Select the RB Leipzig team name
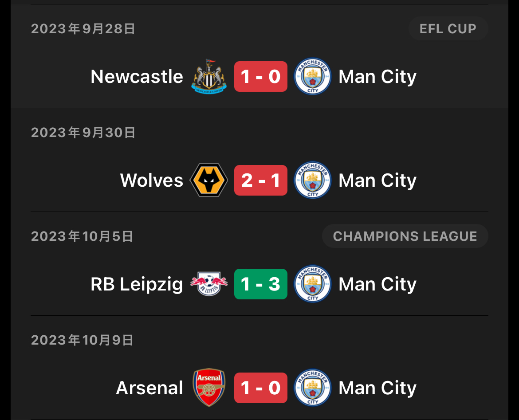519x420 pixels. pos(137,284)
